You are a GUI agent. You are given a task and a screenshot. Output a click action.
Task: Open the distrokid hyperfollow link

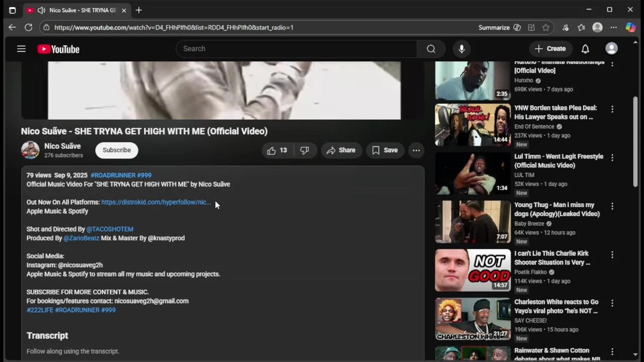155,202
